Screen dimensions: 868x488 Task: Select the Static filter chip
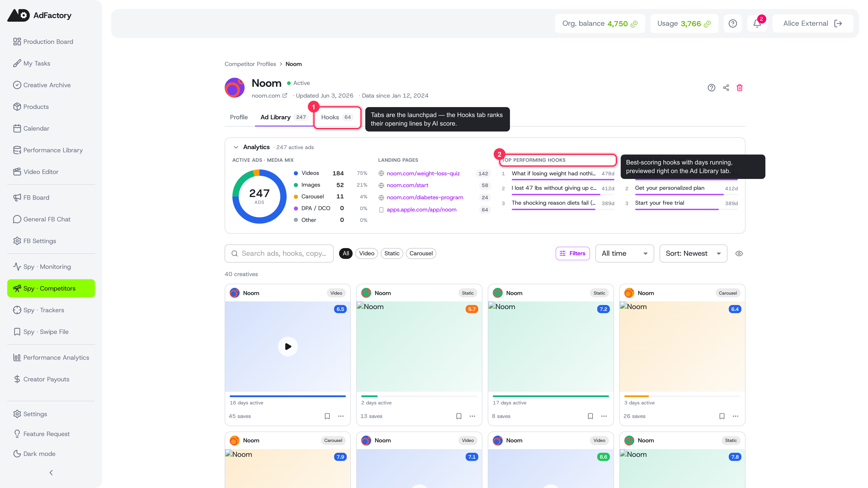[x=392, y=253]
